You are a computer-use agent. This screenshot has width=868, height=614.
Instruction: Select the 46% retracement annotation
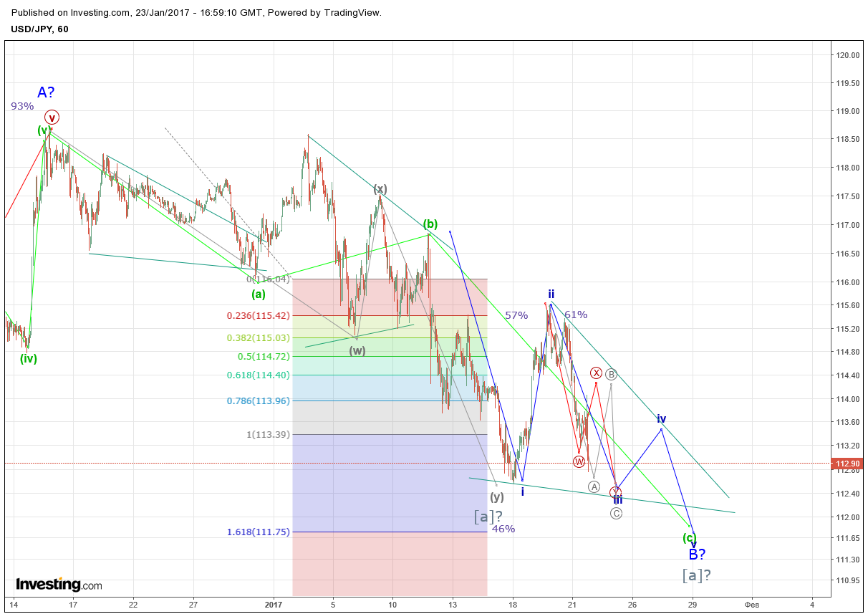pos(503,529)
